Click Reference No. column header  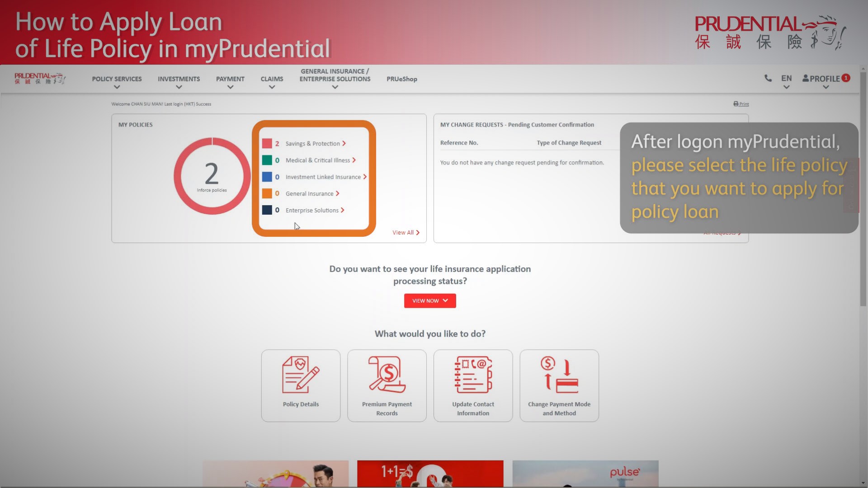(459, 143)
